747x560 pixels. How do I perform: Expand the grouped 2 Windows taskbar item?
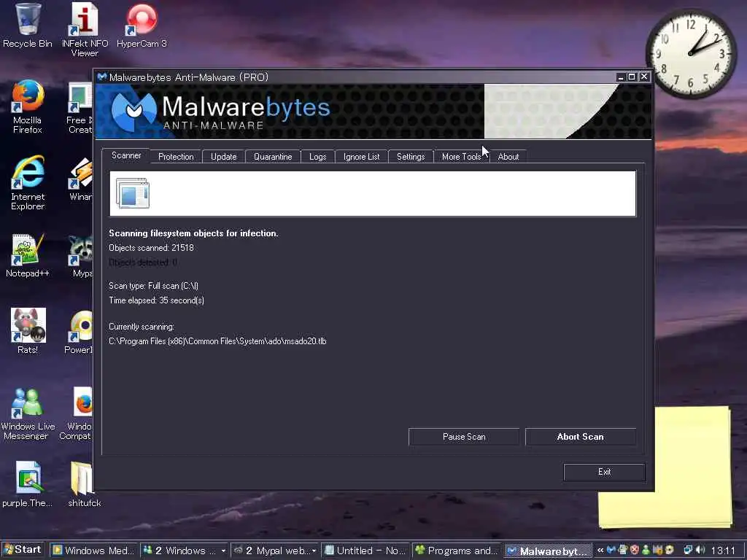185,551
